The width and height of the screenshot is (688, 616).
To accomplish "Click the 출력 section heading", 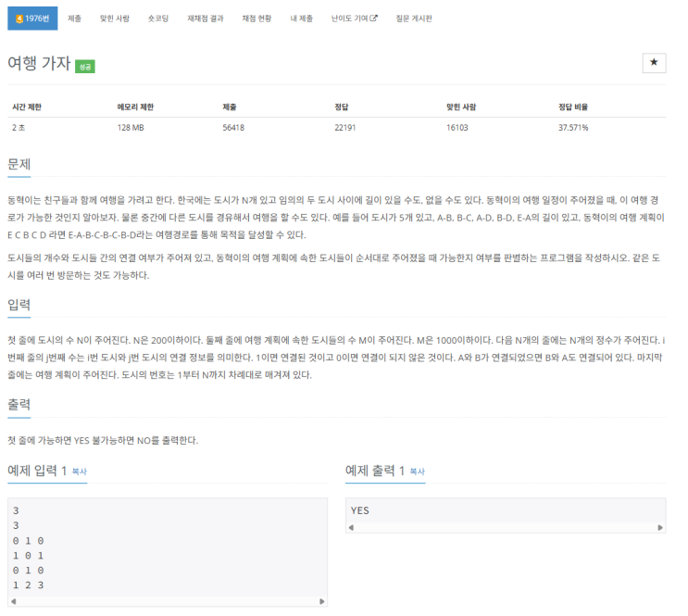I will click(19, 405).
